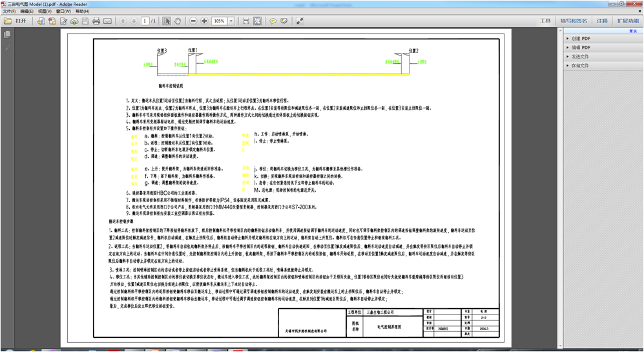The height and width of the screenshot is (352, 644).
Task: Click the zoom in plus icon
Action: [204, 21]
